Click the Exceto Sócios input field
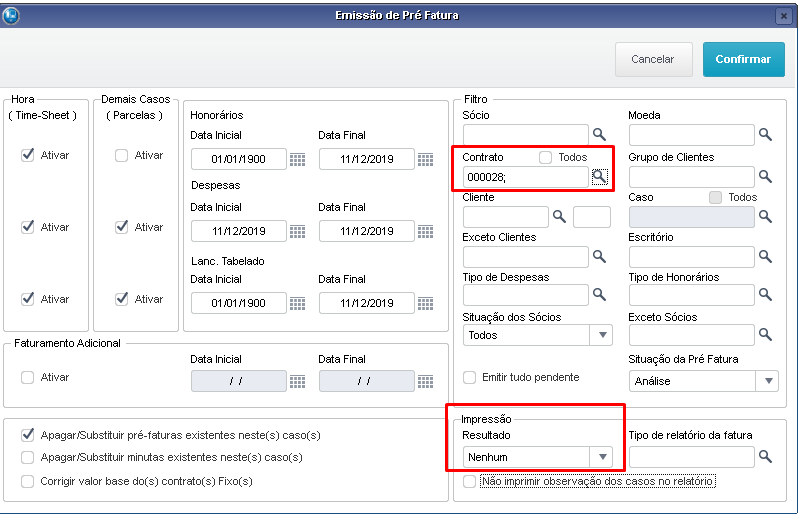The image size is (809, 526). [x=692, y=335]
